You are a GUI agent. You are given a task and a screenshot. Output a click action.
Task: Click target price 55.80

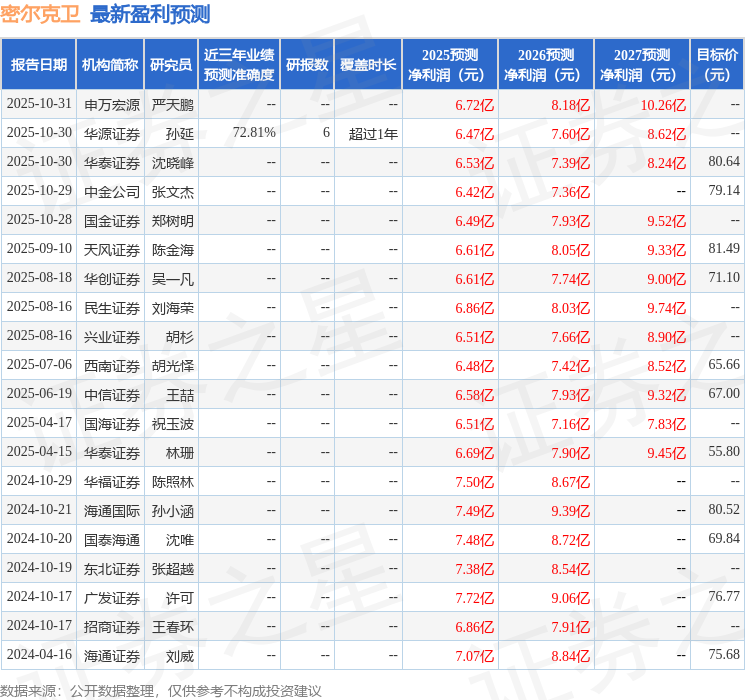point(724,451)
